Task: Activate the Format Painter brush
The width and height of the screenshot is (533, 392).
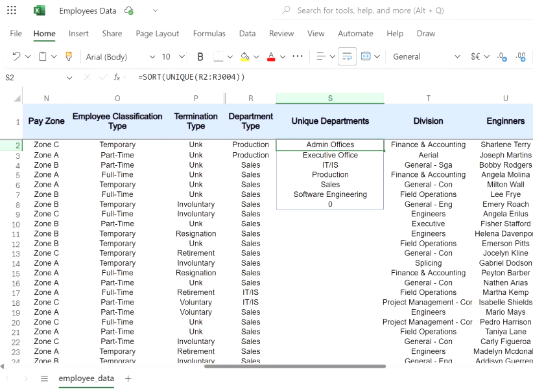Action: [69, 56]
